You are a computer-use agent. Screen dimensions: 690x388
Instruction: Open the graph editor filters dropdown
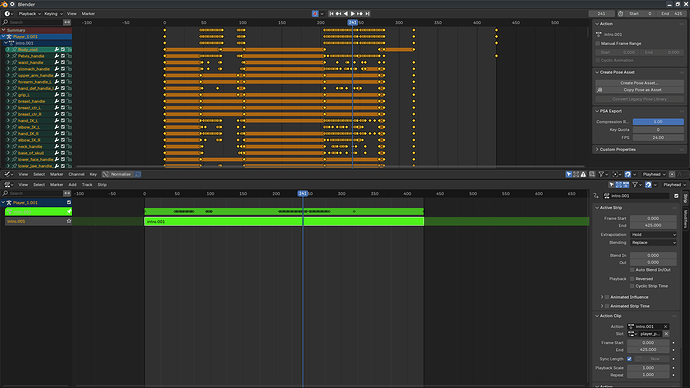point(603,174)
